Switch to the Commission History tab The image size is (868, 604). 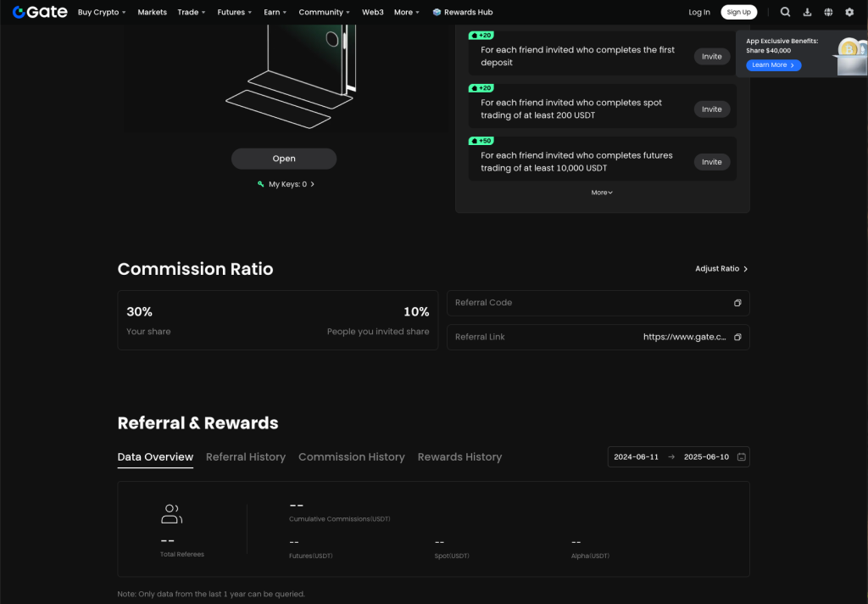pos(352,456)
